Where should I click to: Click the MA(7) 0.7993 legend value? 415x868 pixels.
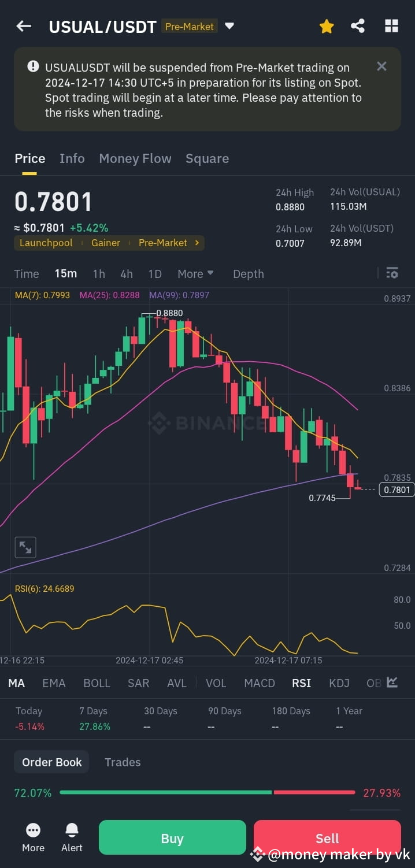coord(42,295)
